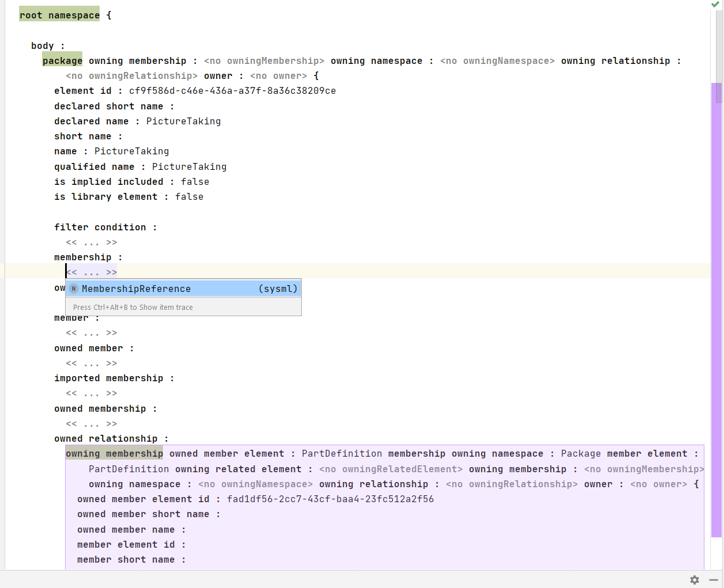Click the is implied included false value
This screenshot has width=724, height=588.
pyautogui.click(x=195, y=182)
